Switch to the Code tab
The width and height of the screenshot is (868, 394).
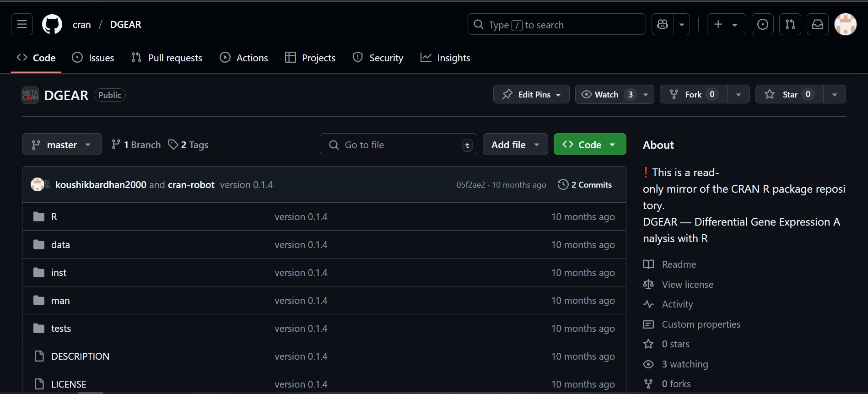[x=36, y=58]
